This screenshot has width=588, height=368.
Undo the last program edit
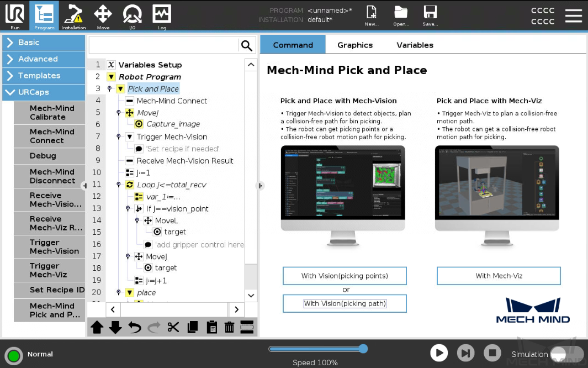point(135,327)
